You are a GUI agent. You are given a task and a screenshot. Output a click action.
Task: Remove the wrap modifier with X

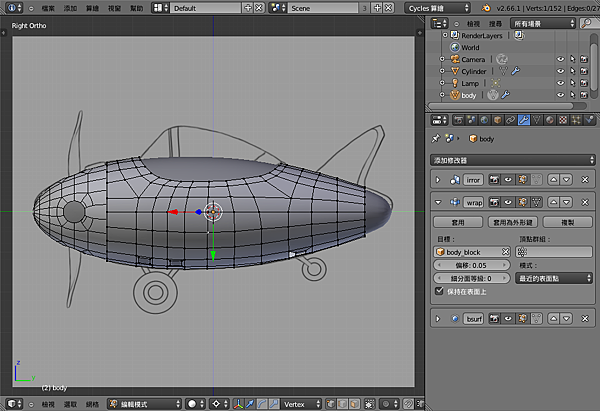click(x=585, y=202)
